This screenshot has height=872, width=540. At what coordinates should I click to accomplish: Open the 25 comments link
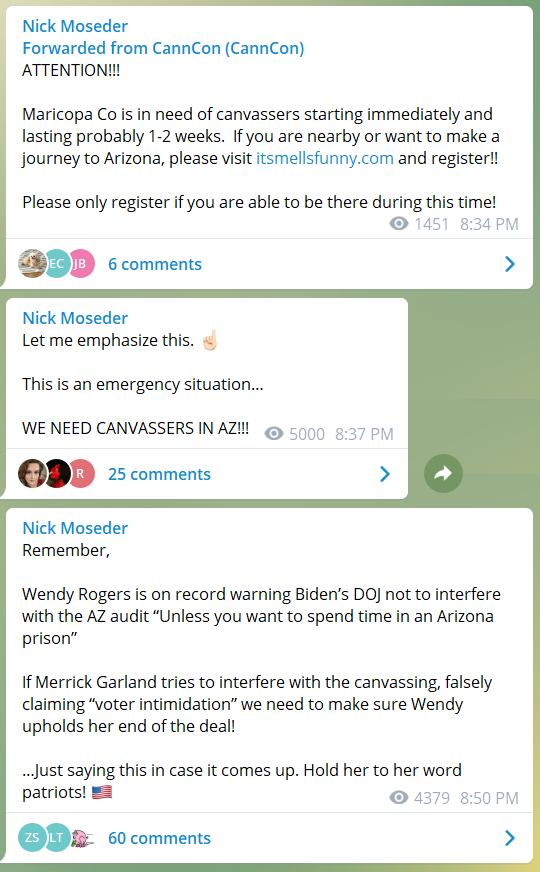pos(159,474)
